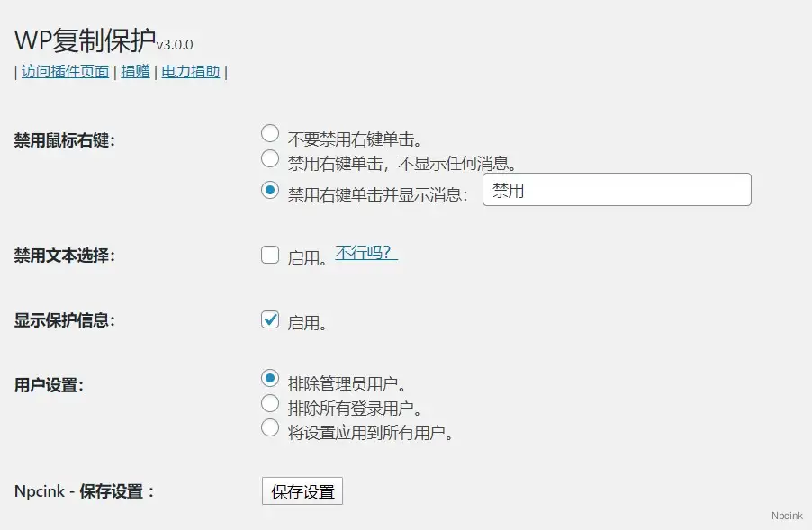Select 排除管理员用户 option
The image size is (812, 530).
coord(269,378)
